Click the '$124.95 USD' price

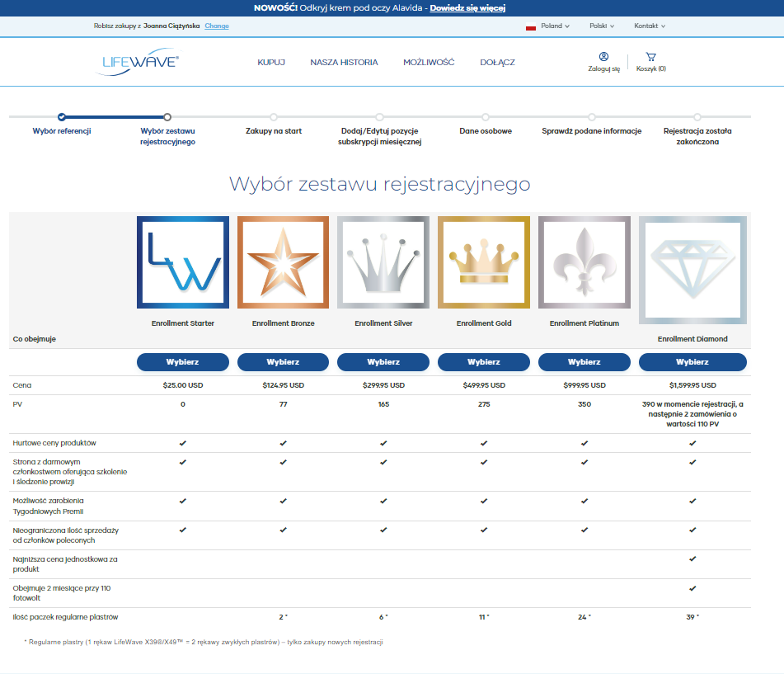pos(283,385)
